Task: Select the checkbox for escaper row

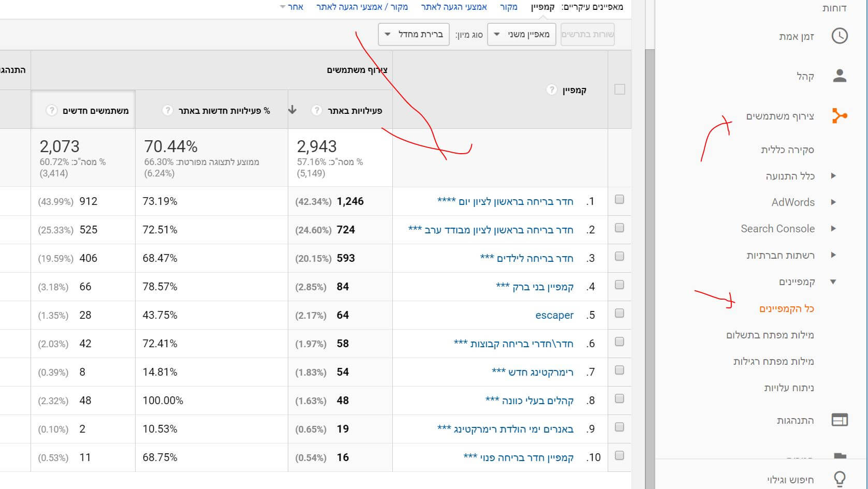Action: tap(619, 313)
